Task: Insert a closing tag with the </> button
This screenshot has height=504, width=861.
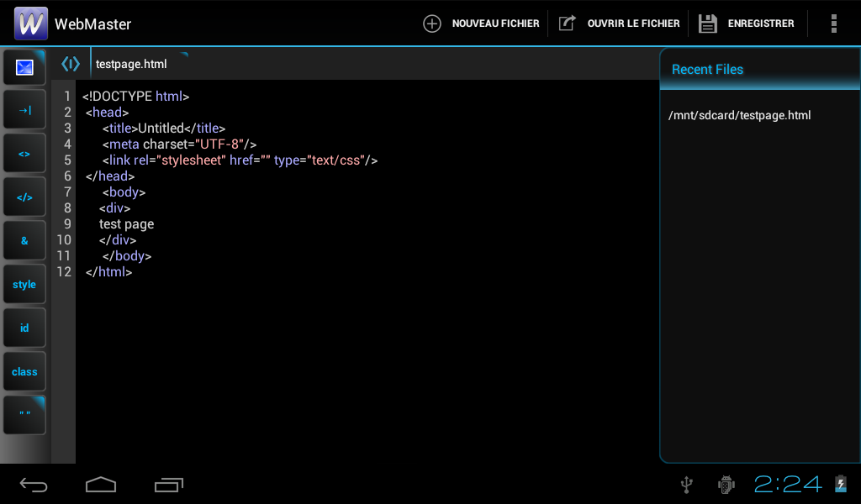Action: 24,197
